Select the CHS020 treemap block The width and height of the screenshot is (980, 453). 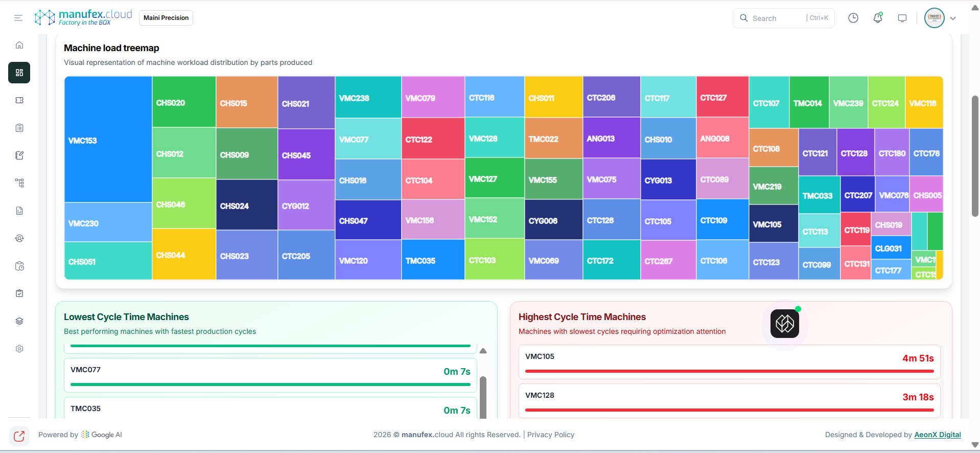pyautogui.click(x=184, y=102)
